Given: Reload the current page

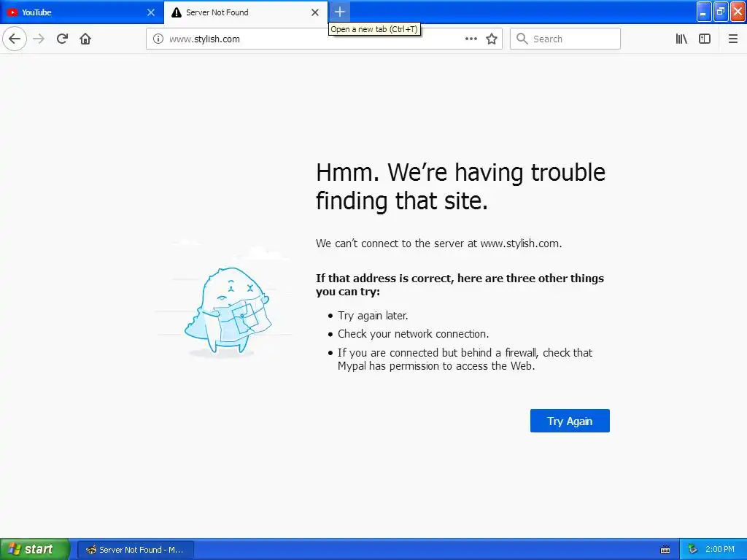Looking at the screenshot, I should (62, 39).
